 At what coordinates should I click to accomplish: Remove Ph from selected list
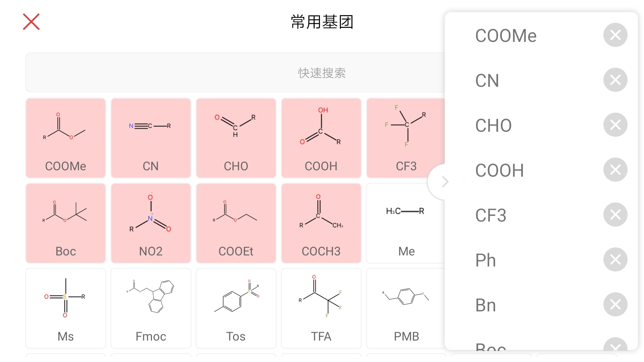pyautogui.click(x=615, y=259)
